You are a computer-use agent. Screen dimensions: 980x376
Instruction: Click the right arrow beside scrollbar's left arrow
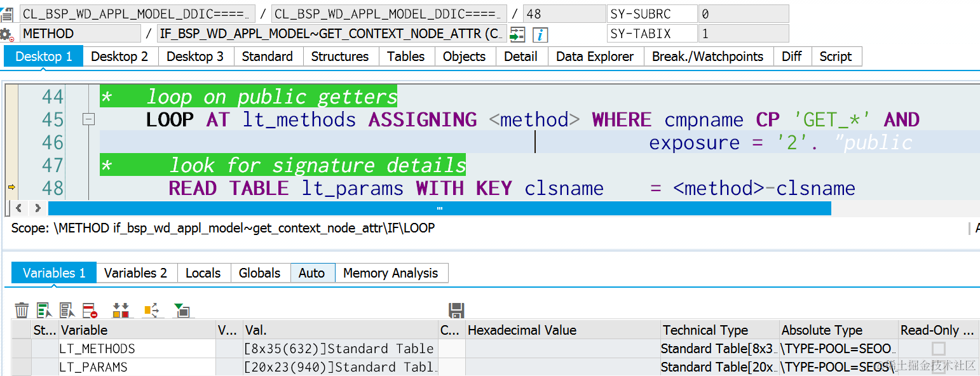pyautogui.click(x=38, y=208)
